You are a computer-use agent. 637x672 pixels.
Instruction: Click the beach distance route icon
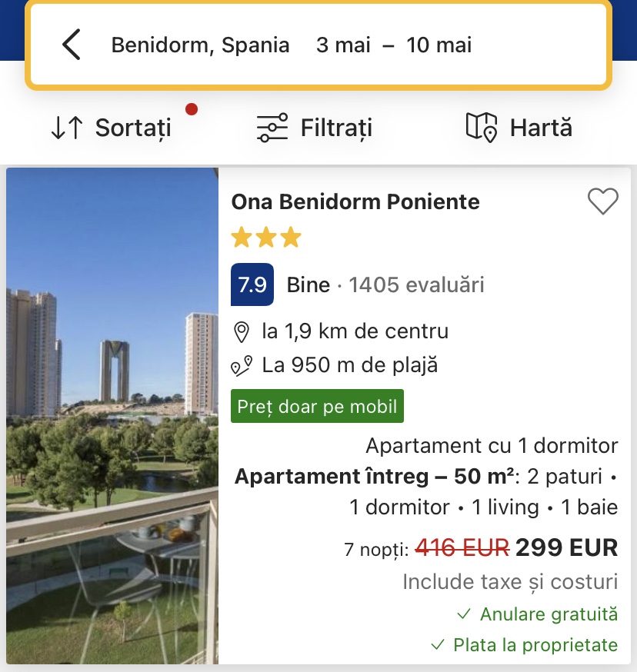tap(242, 366)
